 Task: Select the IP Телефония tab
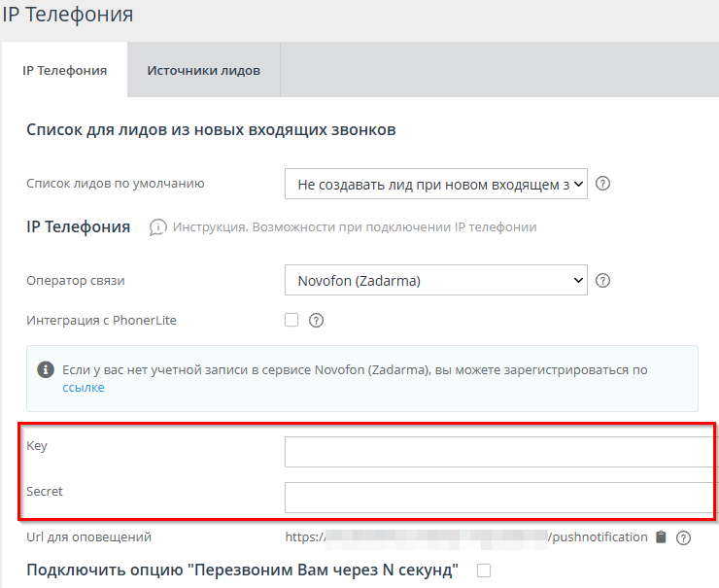click(64, 71)
